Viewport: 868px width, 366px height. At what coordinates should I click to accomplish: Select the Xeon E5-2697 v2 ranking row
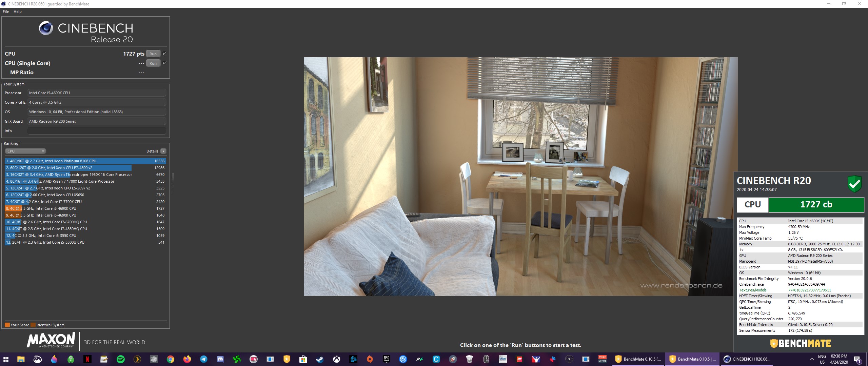pos(85,188)
